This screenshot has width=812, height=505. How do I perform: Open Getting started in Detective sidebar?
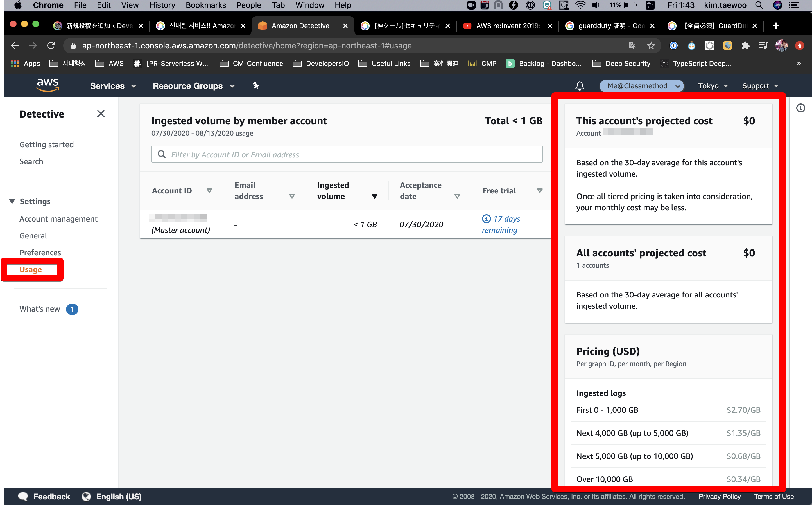[46, 145]
